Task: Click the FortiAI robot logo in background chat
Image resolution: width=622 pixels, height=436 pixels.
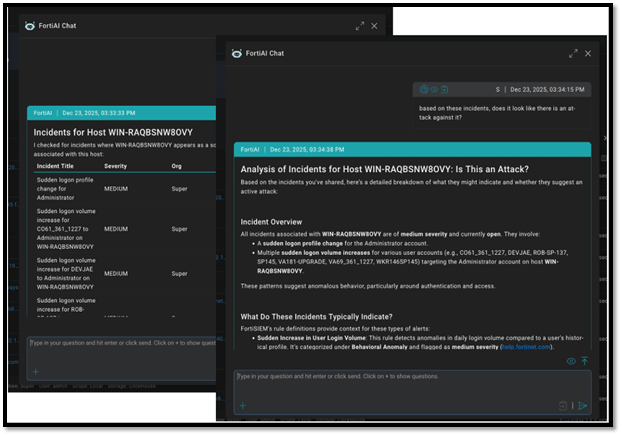Action: [29, 26]
